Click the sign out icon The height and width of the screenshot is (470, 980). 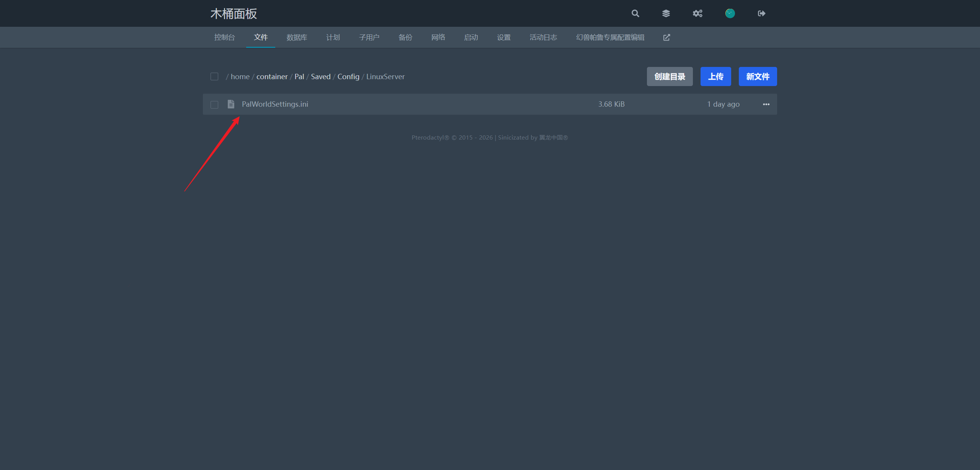(x=761, y=13)
